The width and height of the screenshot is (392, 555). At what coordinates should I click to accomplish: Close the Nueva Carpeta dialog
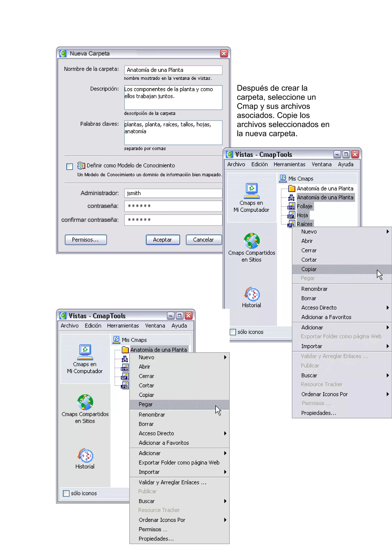224,53
